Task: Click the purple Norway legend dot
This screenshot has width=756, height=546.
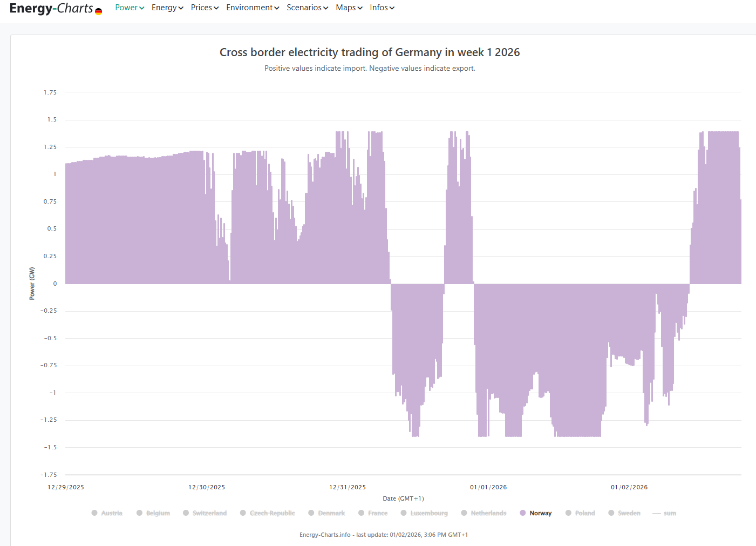Action: tap(523, 513)
